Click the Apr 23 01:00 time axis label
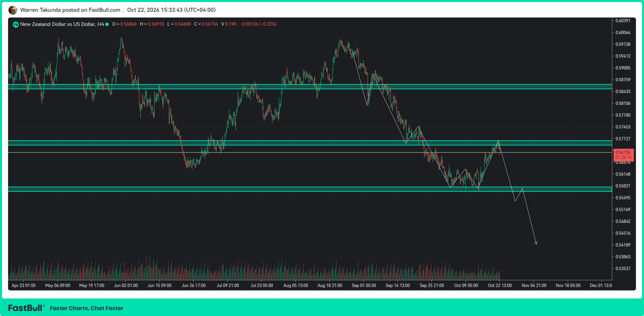The image size is (644, 316). click(x=24, y=285)
